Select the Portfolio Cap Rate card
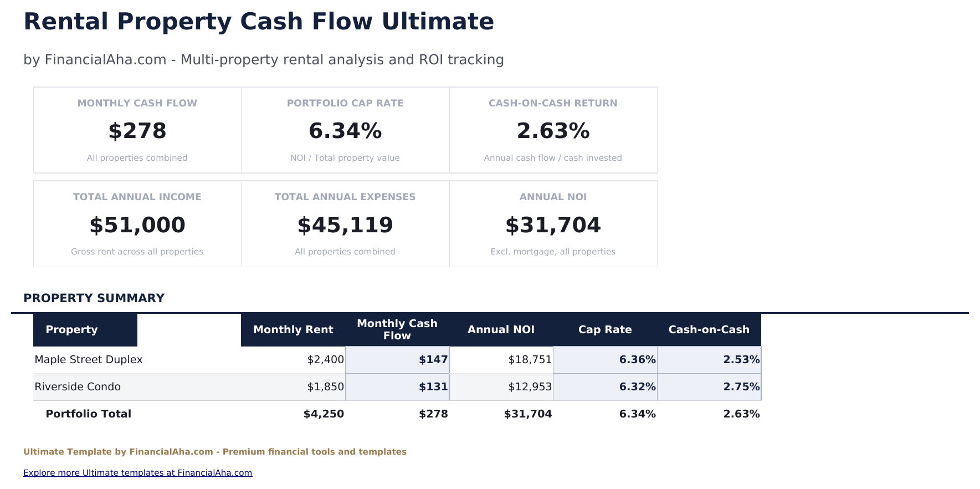This screenshot has height=489, width=980. tap(345, 130)
